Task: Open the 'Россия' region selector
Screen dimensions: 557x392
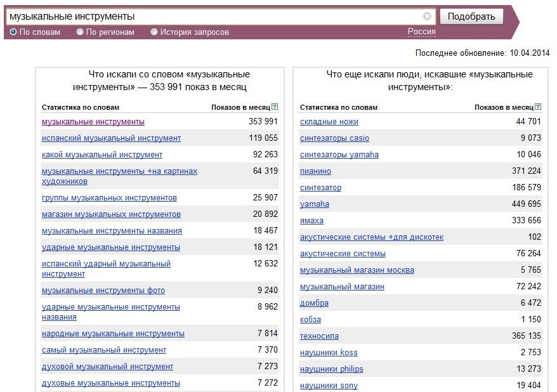Action: click(421, 32)
